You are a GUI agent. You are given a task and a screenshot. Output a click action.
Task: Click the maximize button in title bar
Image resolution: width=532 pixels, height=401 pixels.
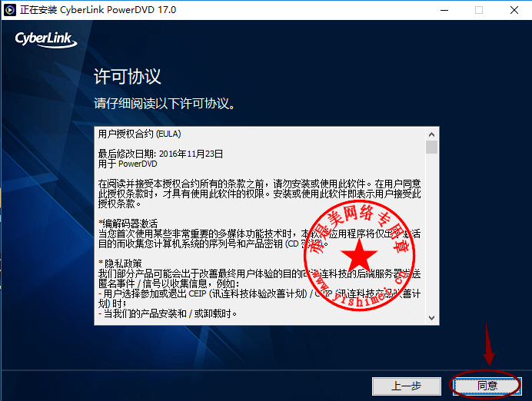(479, 10)
